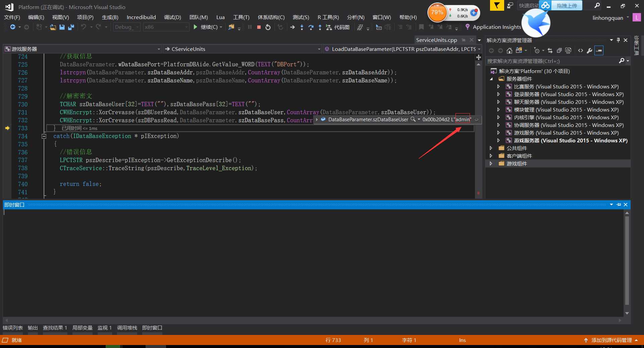Select the 内核引擎 project
Screen dimensions: 644x348
pos(566,118)
